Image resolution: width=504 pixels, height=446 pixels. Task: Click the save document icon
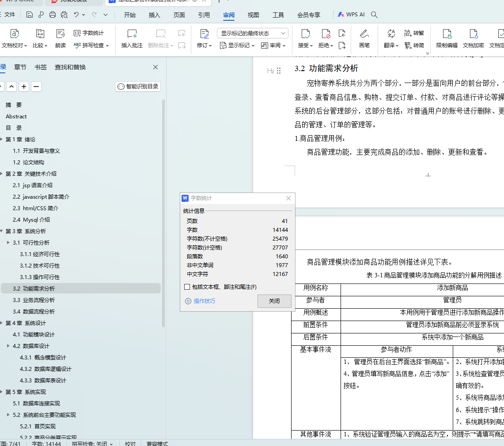click(x=29, y=15)
